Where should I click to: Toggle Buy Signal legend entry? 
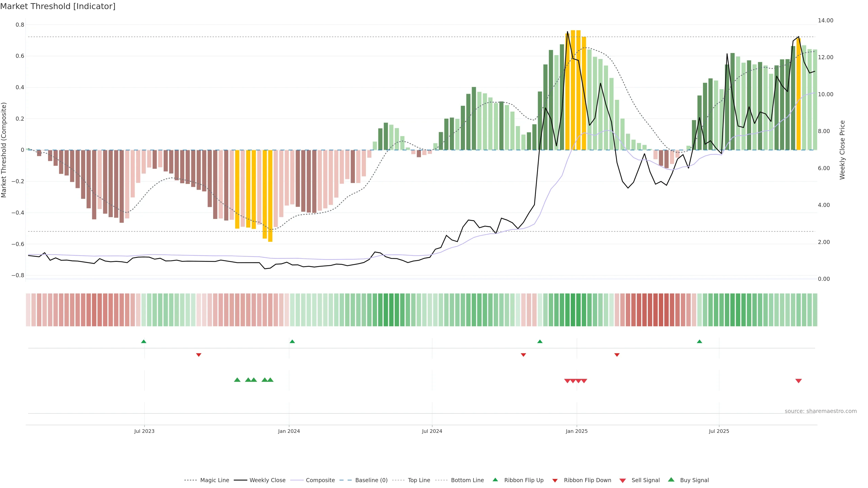pos(694,480)
